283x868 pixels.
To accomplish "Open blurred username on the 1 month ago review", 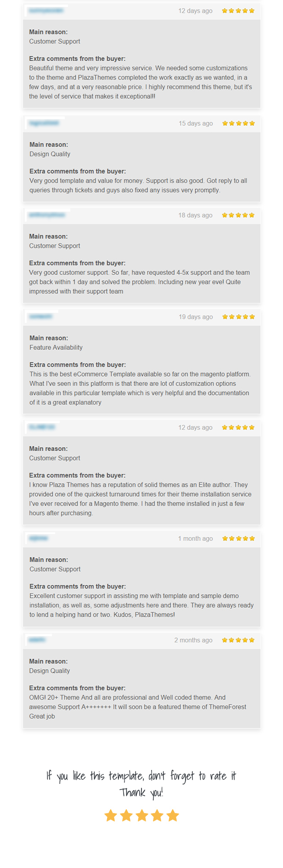I will point(39,538).
